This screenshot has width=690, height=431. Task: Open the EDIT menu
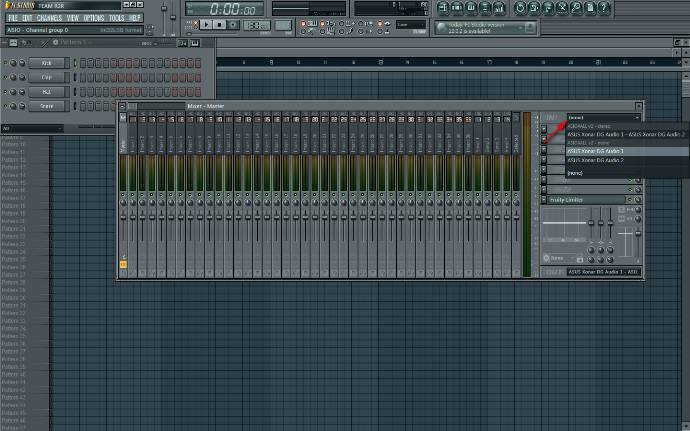pyautogui.click(x=27, y=18)
